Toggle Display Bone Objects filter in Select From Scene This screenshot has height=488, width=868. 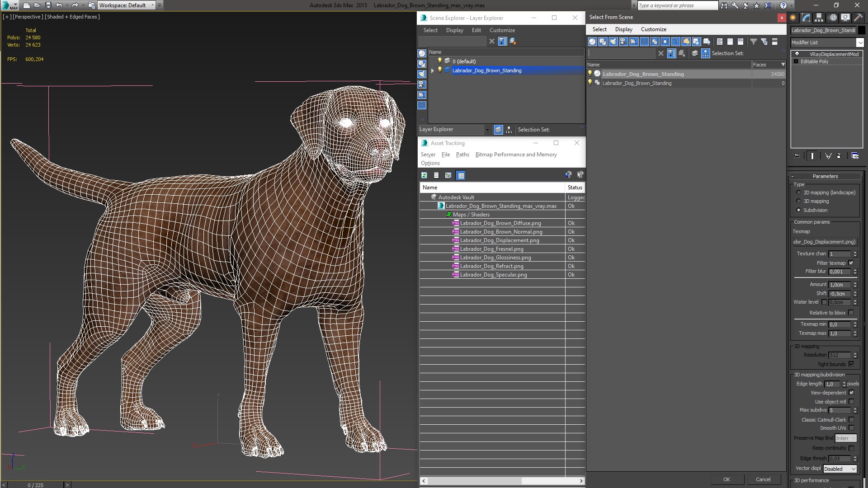point(675,42)
